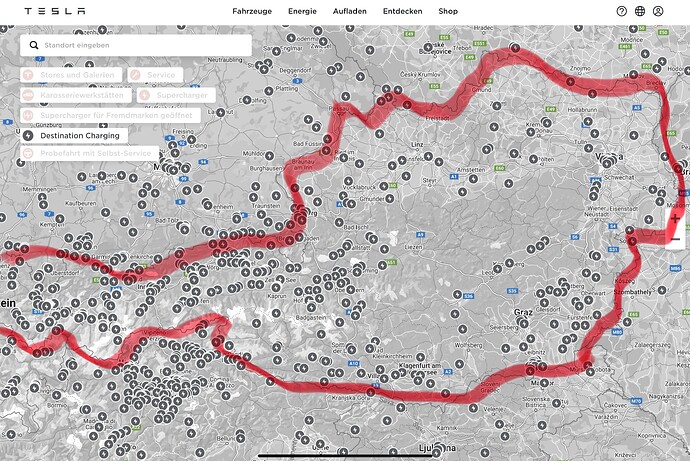Disable the Destination Charging filter
The width and height of the screenshot is (690, 461).
click(x=74, y=135)
